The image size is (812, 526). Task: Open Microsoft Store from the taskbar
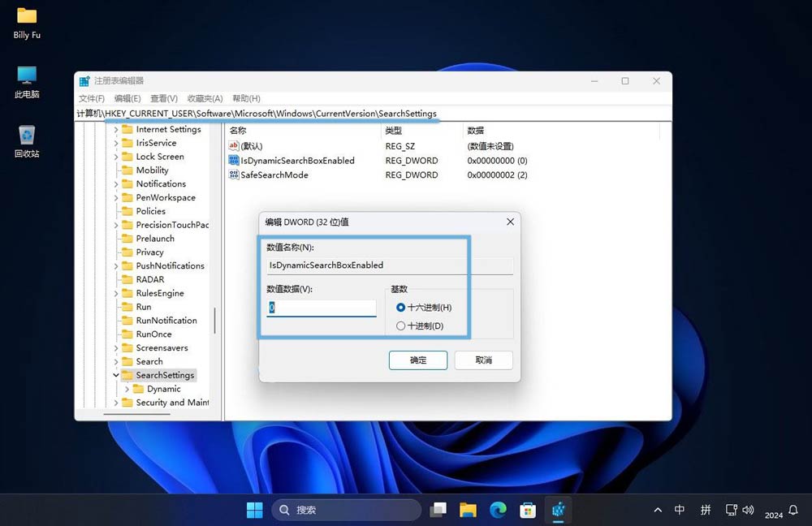[x=528, y=510]
